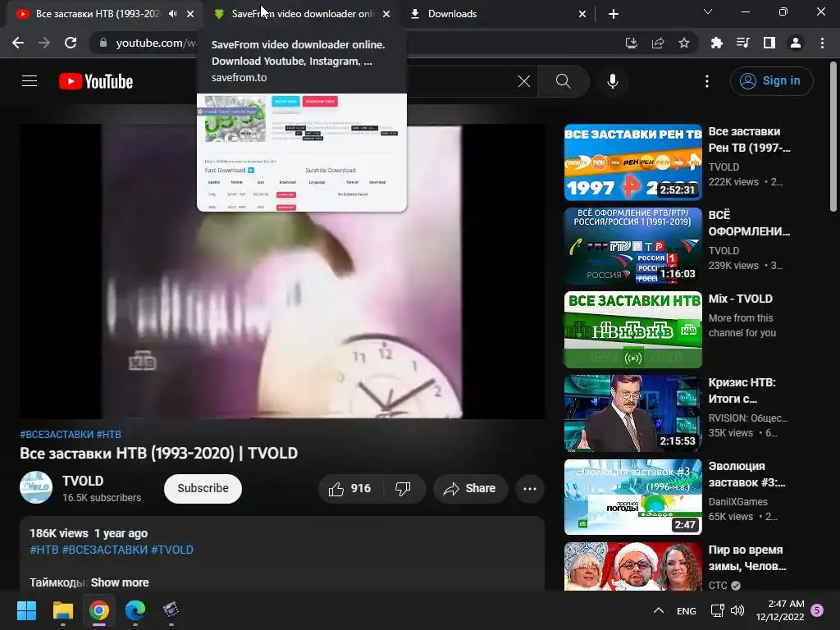Install YouTube app from address bar
This screenshot has height=630, width=840.
click(631, 43)
